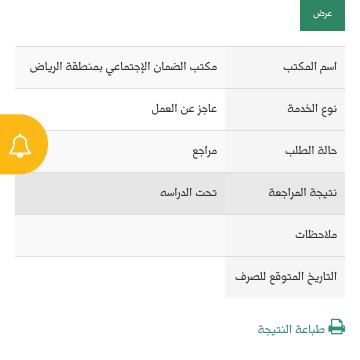Select the ملاحظات label cell

point(285,236)
